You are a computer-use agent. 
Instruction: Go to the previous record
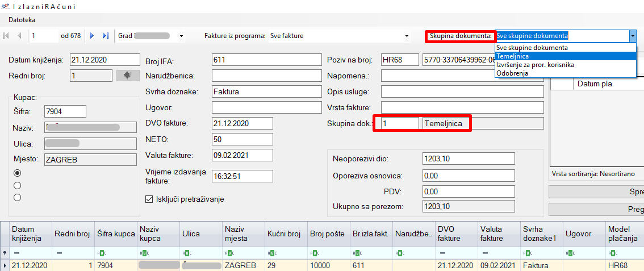click(x=19, y=36)
